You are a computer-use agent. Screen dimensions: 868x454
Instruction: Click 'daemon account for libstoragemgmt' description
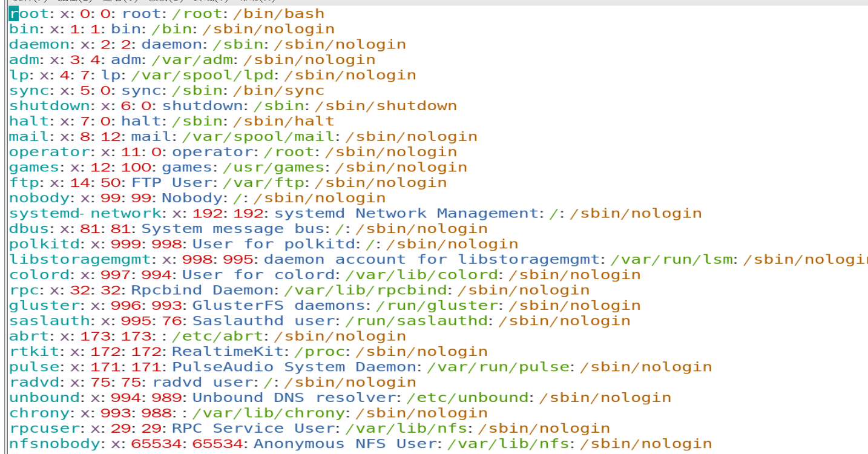(432, 260)
